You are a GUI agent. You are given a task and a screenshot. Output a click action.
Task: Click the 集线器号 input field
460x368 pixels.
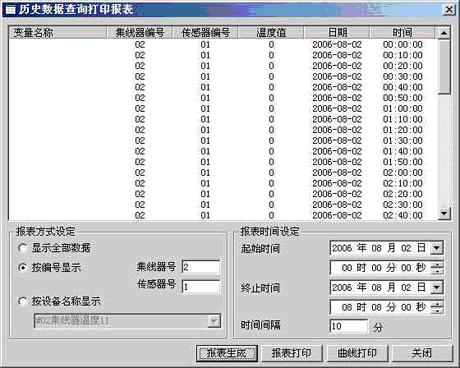coord(201,267)
